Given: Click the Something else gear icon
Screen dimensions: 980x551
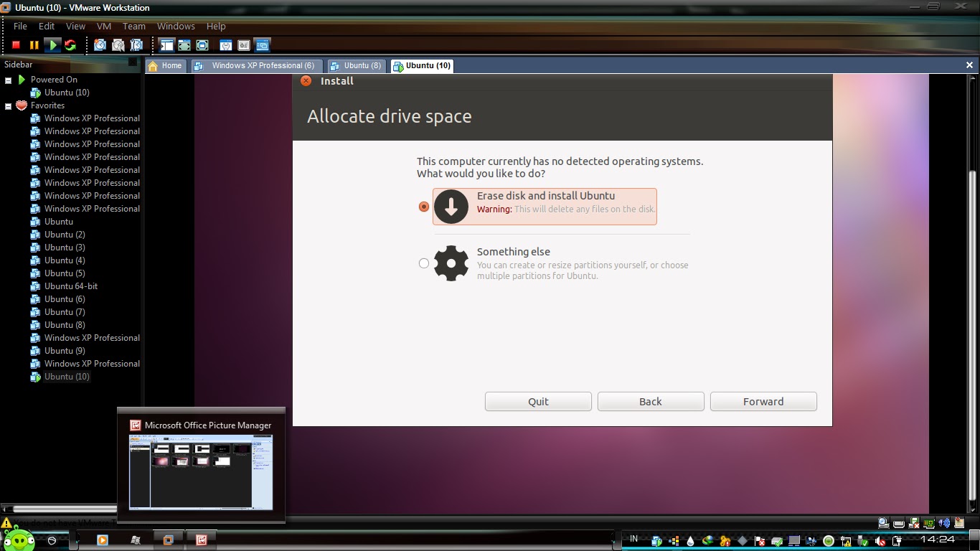Looking at the screenshot, I should tap(451, 263).
